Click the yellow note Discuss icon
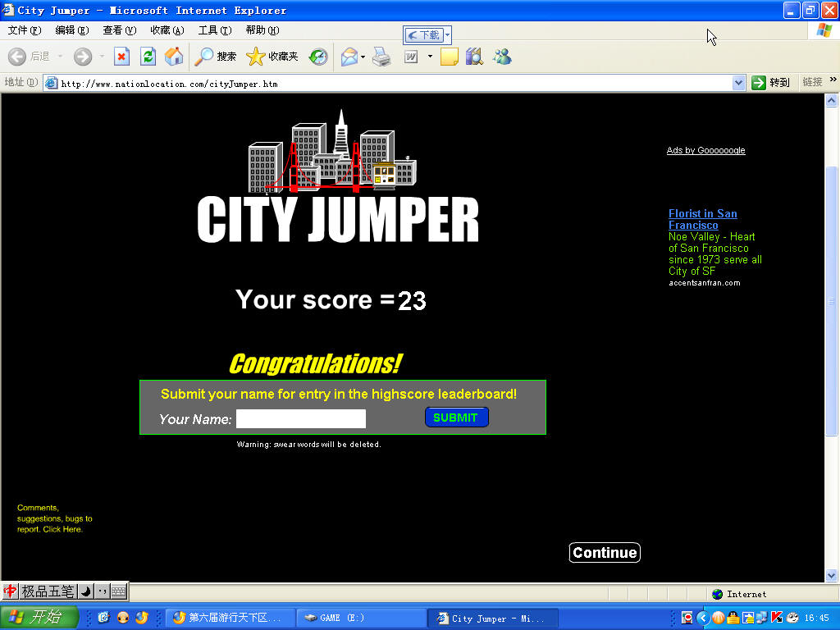 [449, 57]
